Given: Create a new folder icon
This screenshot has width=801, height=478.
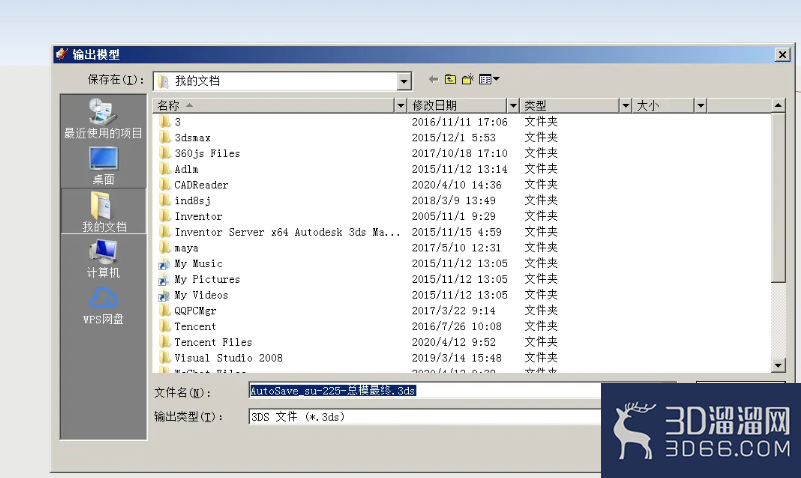Looking at the screenshot, I should [467, 79].
